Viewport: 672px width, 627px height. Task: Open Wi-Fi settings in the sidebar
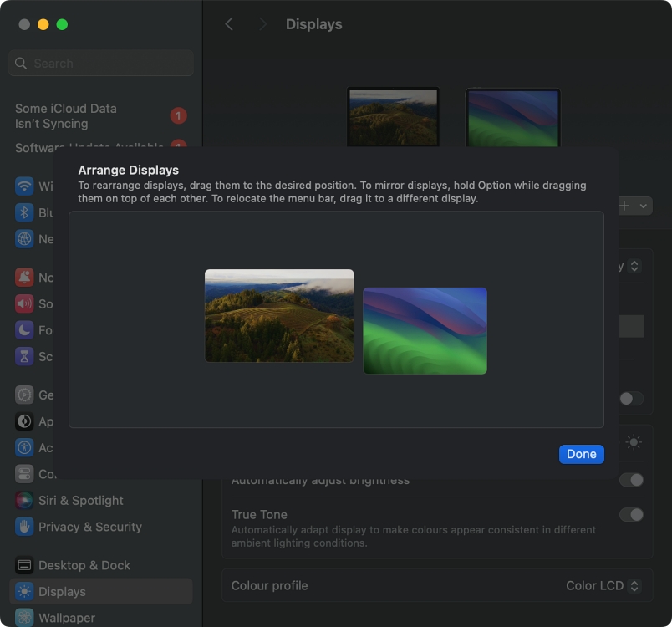24,186
